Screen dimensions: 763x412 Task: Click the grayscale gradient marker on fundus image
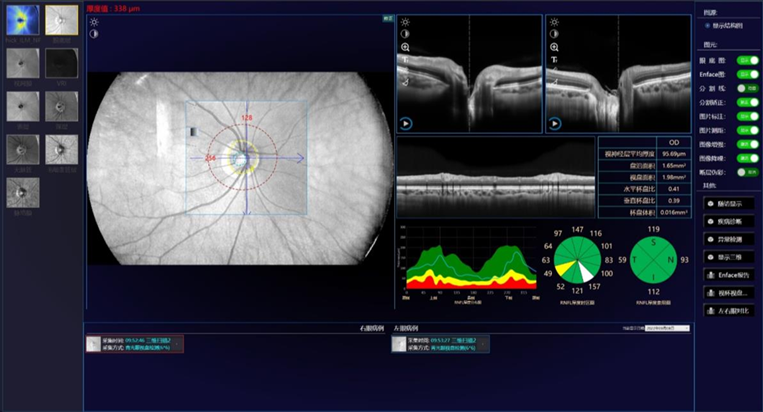[193, 131]
